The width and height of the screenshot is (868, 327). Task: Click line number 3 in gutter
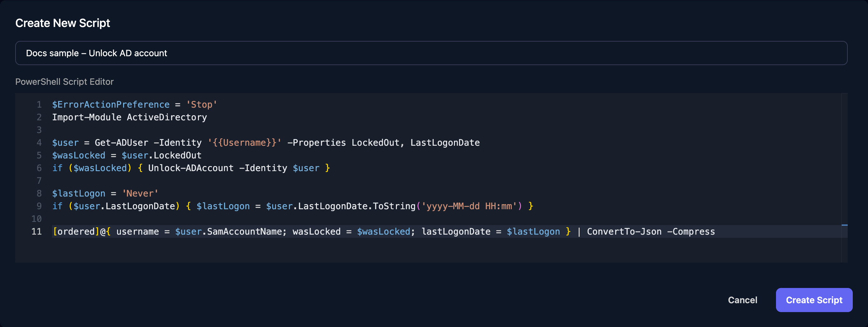tap(39, 130)
